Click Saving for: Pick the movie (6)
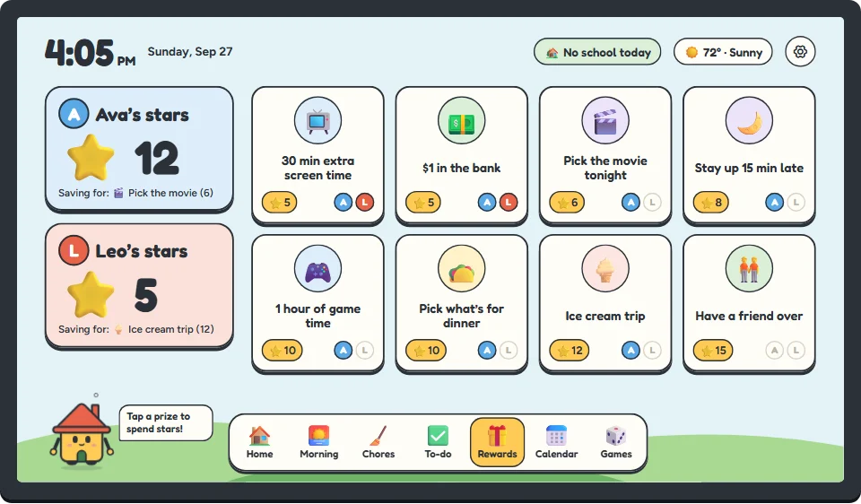Viewport: 861px width, 504px height. click(x=135, y=193)
